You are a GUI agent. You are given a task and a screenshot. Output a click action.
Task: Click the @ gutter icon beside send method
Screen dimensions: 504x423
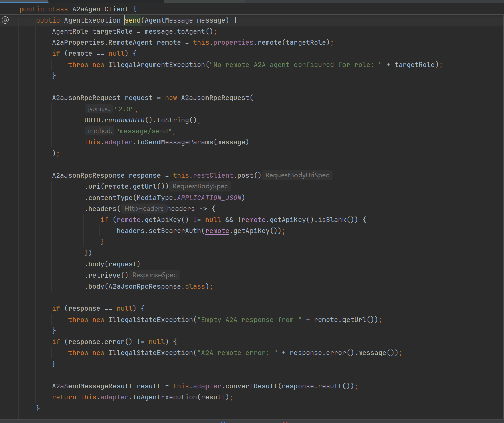pos(5,20)
